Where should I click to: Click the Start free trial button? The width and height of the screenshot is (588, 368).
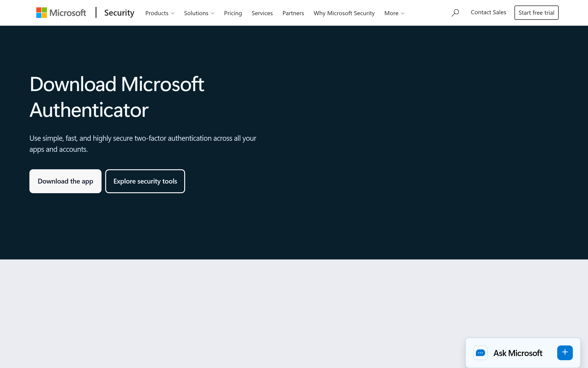pyautogui.click(x=536, y=13)
